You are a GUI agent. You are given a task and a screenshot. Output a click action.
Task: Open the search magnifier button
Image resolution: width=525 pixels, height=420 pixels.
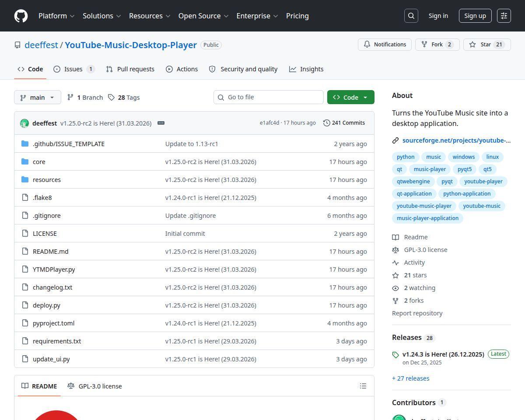click(411, 16)
